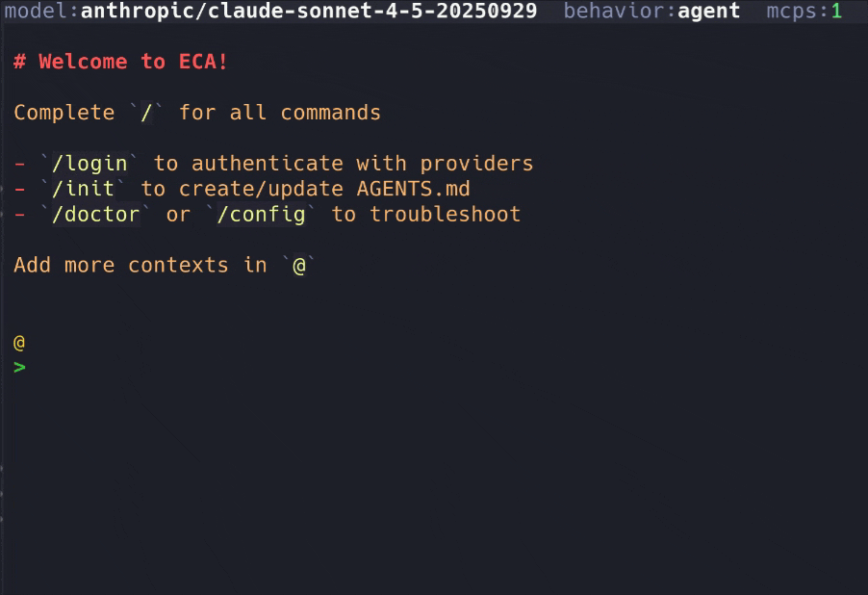
Task: Click the "mcps:" header label
Action: coord(797,12)
